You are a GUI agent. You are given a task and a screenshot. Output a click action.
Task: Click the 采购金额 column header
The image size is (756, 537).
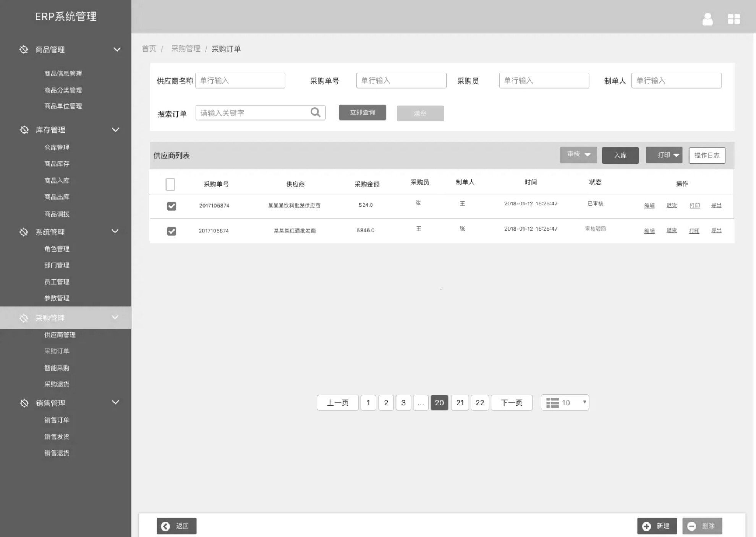point(367,184)
